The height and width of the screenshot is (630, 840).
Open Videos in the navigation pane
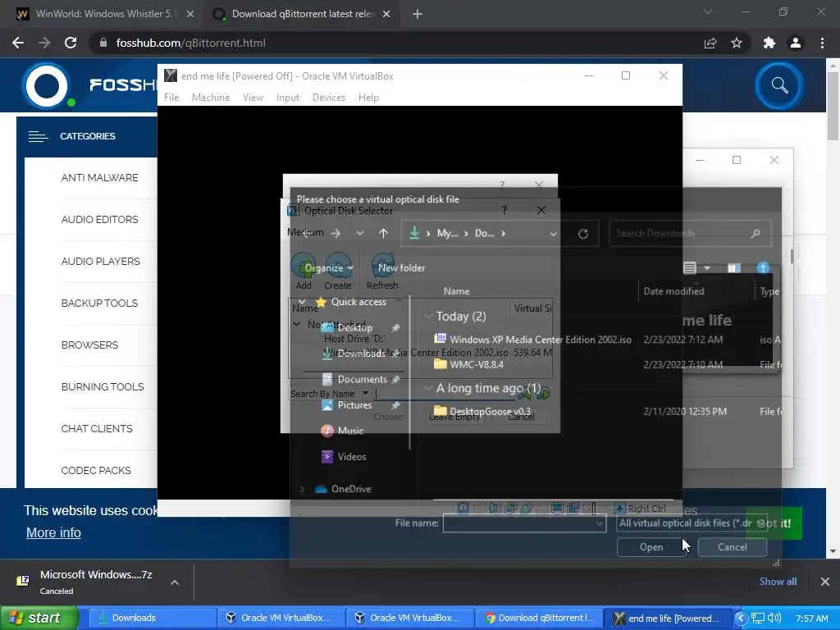[x=351, y=456]
